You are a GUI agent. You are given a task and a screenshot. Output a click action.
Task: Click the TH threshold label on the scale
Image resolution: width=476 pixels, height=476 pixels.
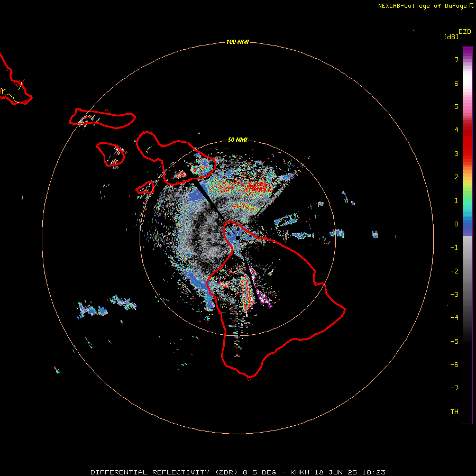tap(454, 412)
